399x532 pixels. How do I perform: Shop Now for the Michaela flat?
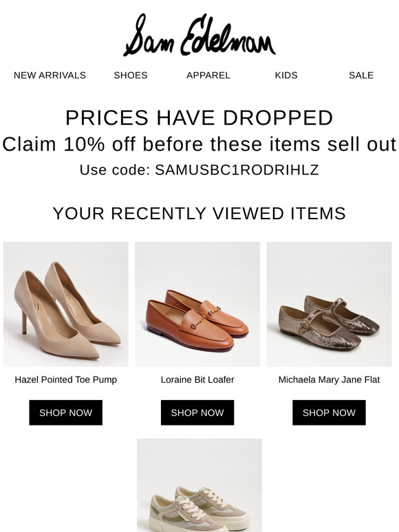[329, 412]
